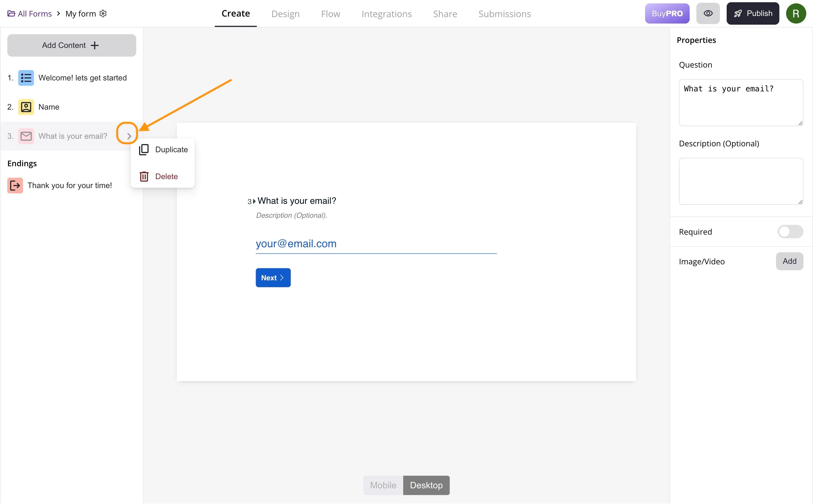Toggle the Required field switch

790,232
